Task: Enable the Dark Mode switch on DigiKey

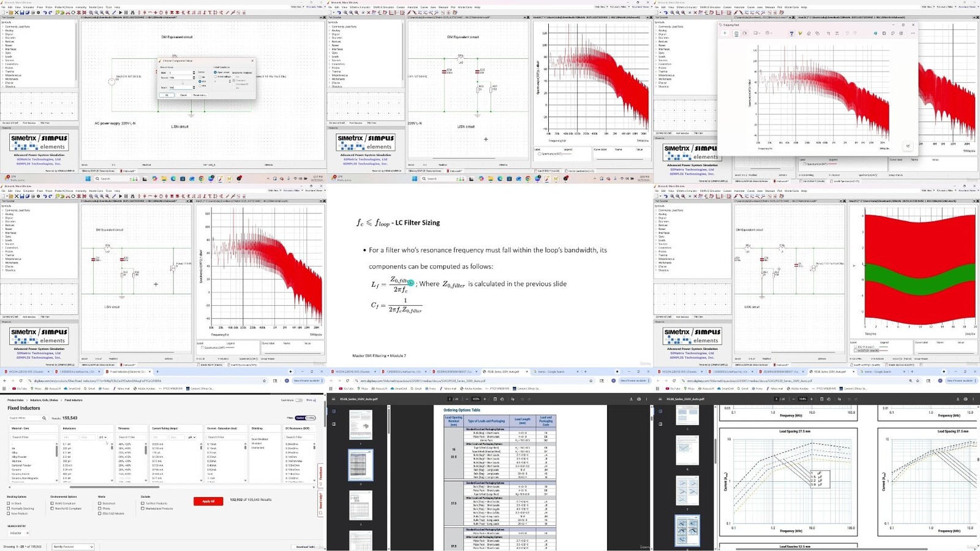Action: click(299, 400)
